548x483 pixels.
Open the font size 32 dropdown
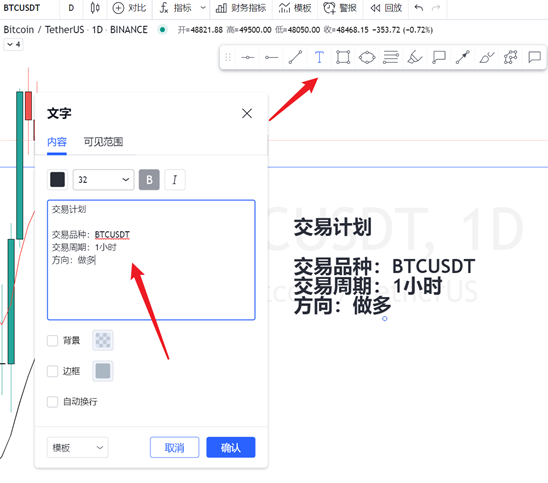(x=103, y=180)
